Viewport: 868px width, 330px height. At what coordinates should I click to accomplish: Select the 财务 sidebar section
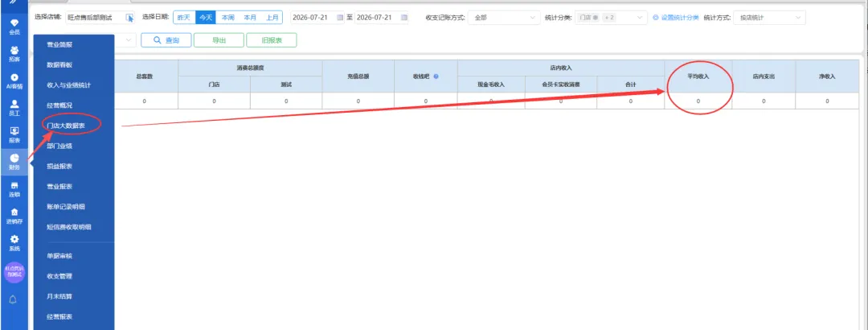(14, 162)
